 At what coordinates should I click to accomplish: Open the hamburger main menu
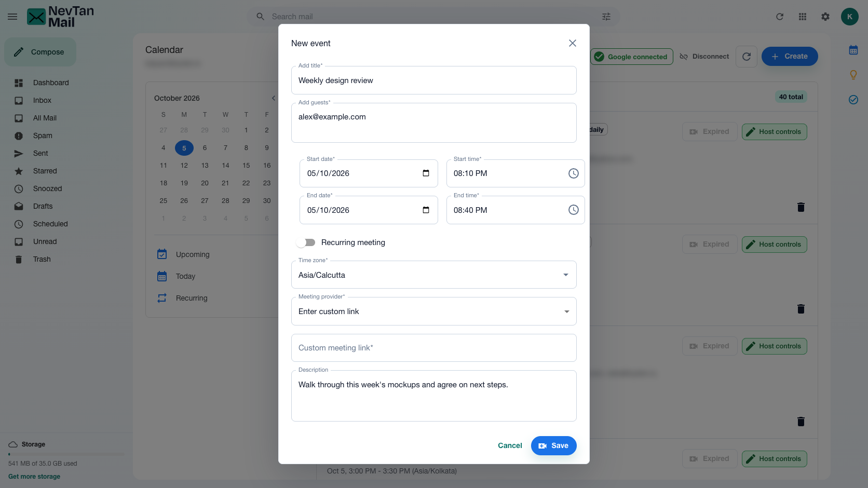pos(12,17)
